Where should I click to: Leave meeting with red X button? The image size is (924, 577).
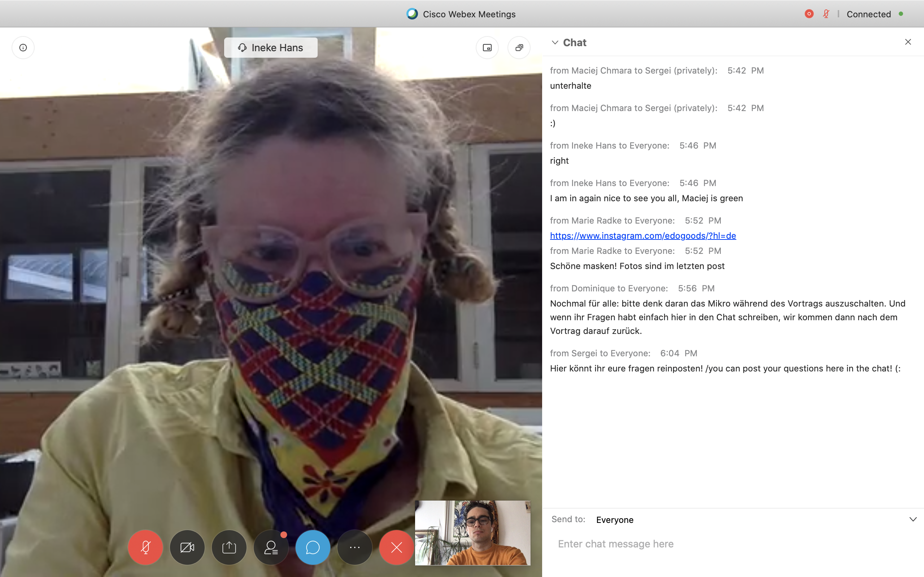396,547
